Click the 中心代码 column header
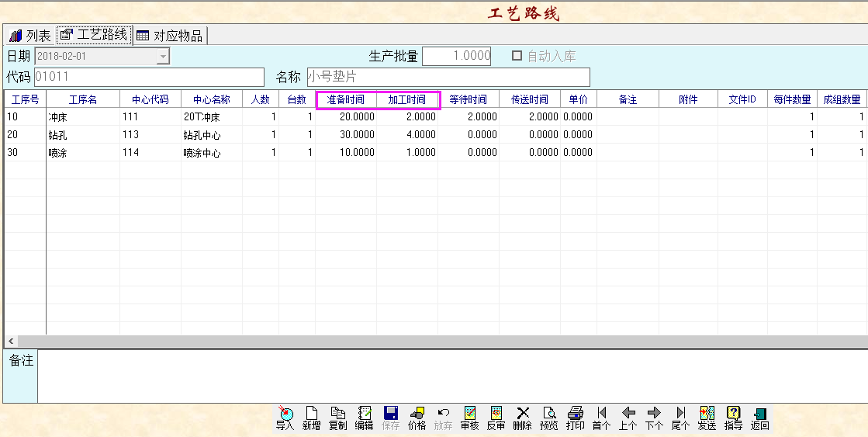The width and height of the screenshot is (868, 437). (150, 99)
